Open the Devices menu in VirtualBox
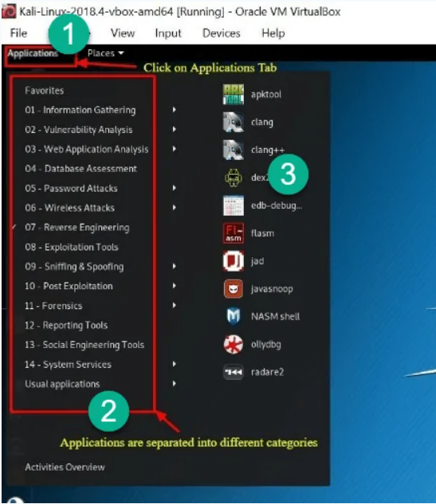 tap(222, 33)
